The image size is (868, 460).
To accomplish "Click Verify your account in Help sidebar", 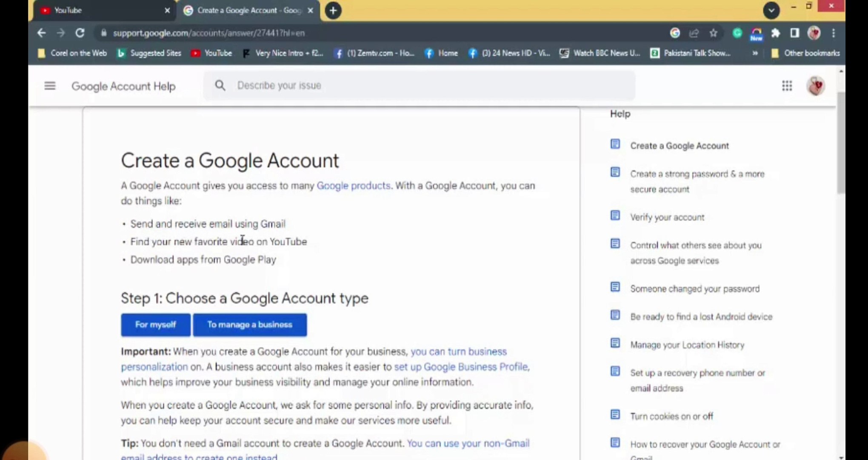I will pyautogui.click(x=666, y=217).
